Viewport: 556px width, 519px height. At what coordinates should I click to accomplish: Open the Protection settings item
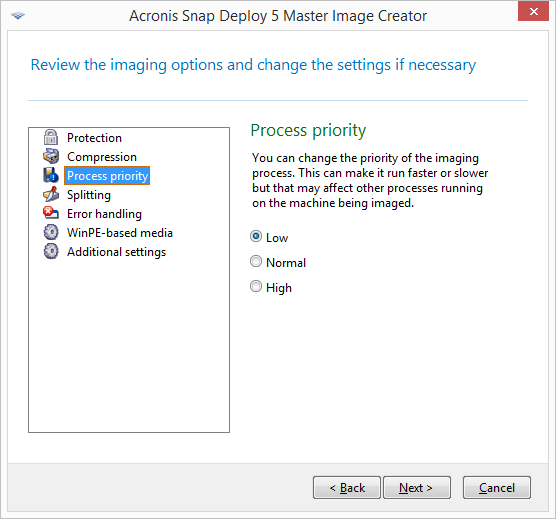pos(94,138)
